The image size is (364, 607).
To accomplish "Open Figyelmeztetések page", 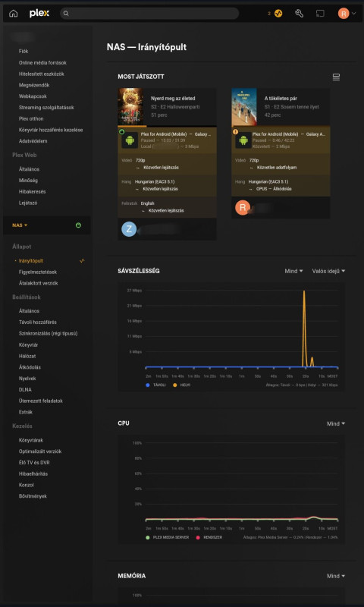I will 37,272.
